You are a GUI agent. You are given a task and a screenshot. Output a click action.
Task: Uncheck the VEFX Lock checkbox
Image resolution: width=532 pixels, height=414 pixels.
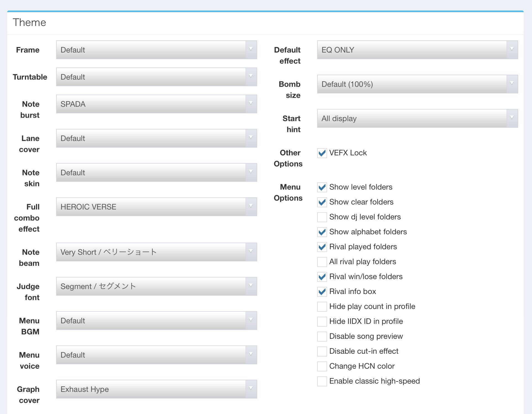coord(322,153)
